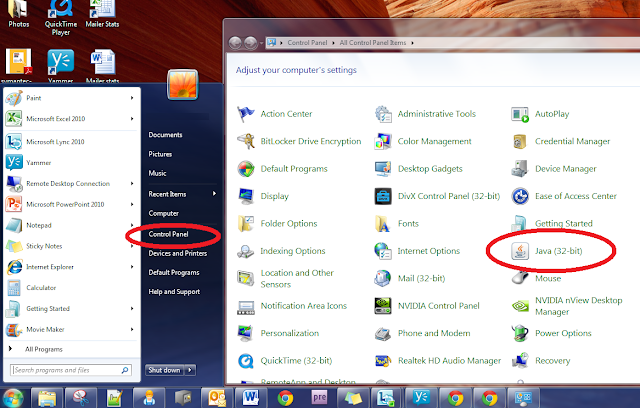Click the Windows Start orb
640x408 pixels.
coord(12,398)
